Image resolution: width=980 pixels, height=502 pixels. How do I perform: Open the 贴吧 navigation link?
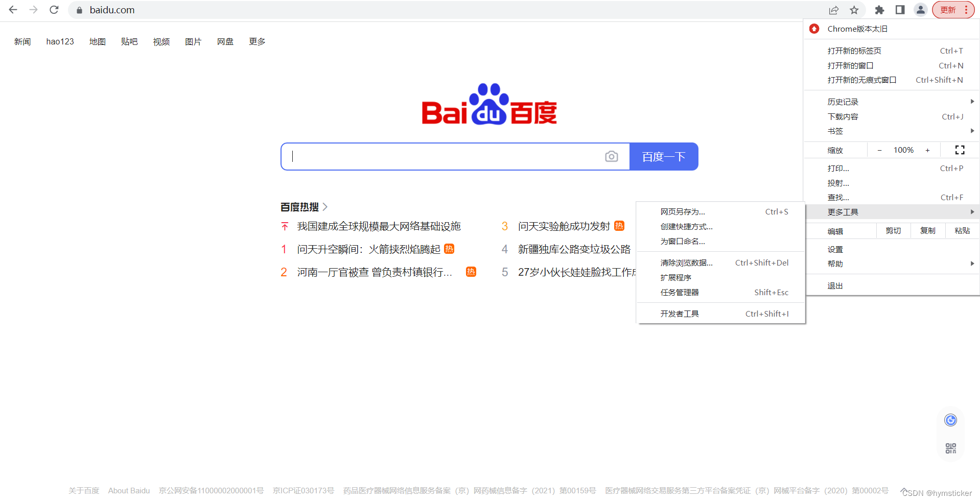pos(129,41)
